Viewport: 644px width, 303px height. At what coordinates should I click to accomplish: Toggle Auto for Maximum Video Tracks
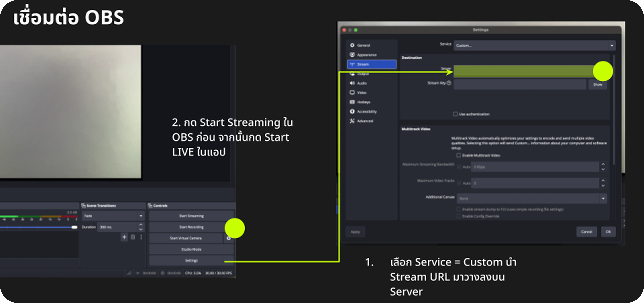(x=459, y=183)
